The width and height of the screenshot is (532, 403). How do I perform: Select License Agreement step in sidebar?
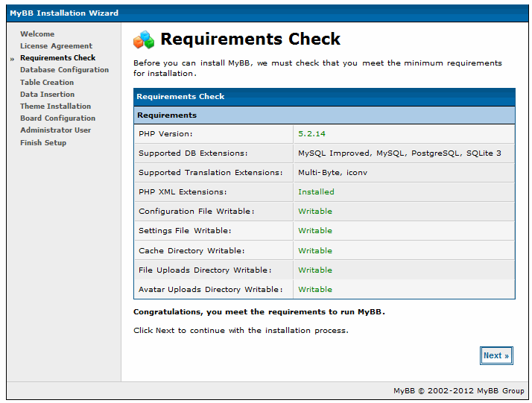56,45
